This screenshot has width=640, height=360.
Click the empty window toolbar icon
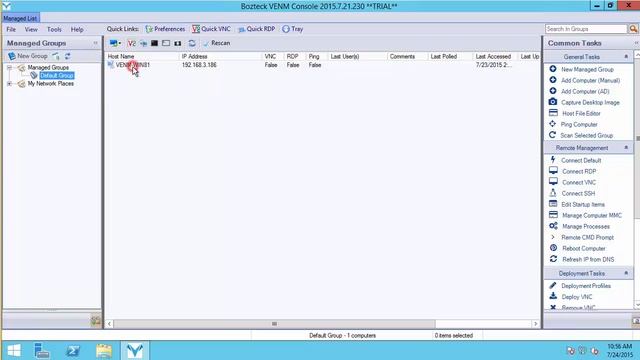tap(166, 43)
